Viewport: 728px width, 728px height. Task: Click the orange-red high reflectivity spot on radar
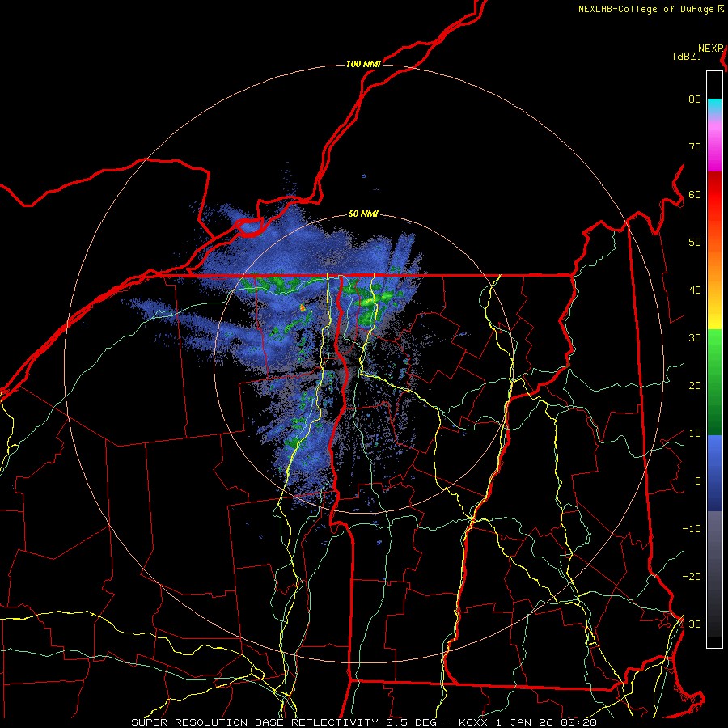coord(303,307)
